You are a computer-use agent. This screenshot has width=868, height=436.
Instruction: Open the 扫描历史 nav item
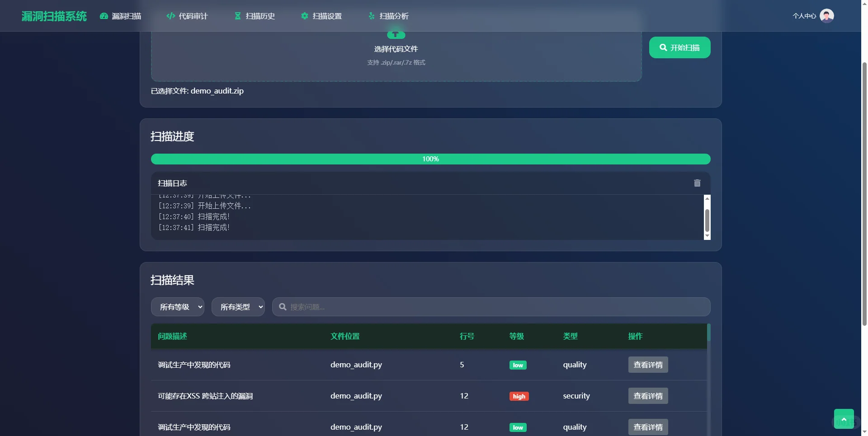pyautogui.click(x=255, y=16)
